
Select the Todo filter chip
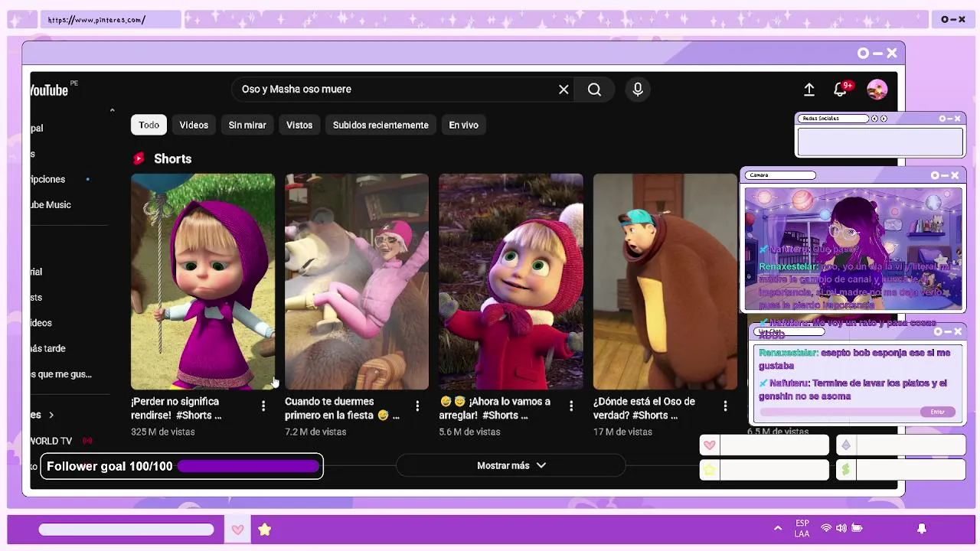point(149,125)
